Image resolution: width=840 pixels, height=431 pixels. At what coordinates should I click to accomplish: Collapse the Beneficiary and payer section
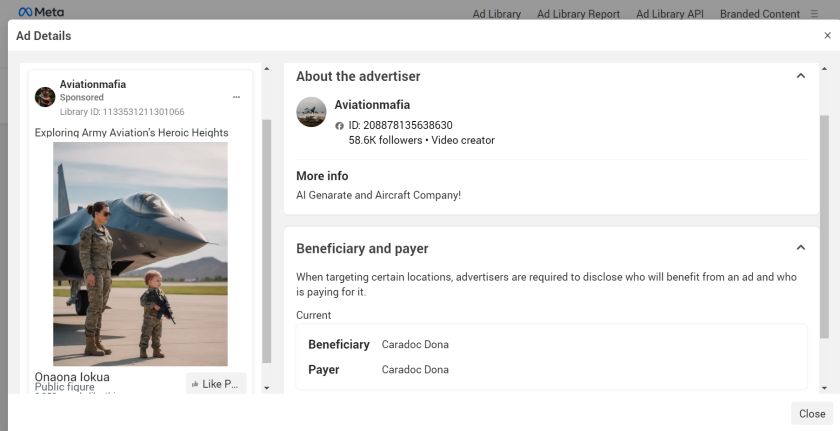[800, 248]
